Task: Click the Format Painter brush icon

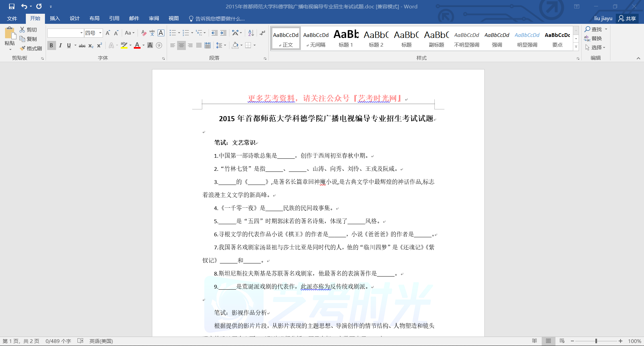Action: [23, 48]
